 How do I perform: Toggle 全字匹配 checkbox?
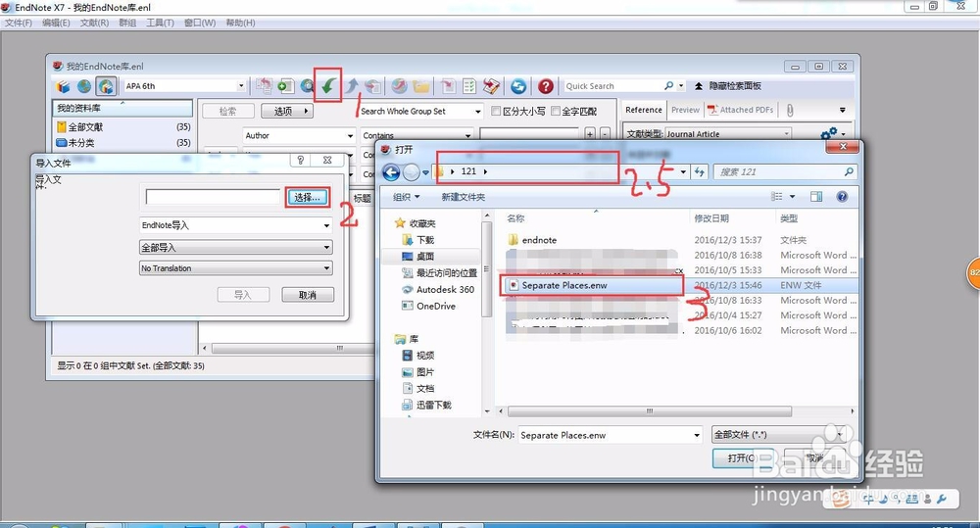pos(555,111)
